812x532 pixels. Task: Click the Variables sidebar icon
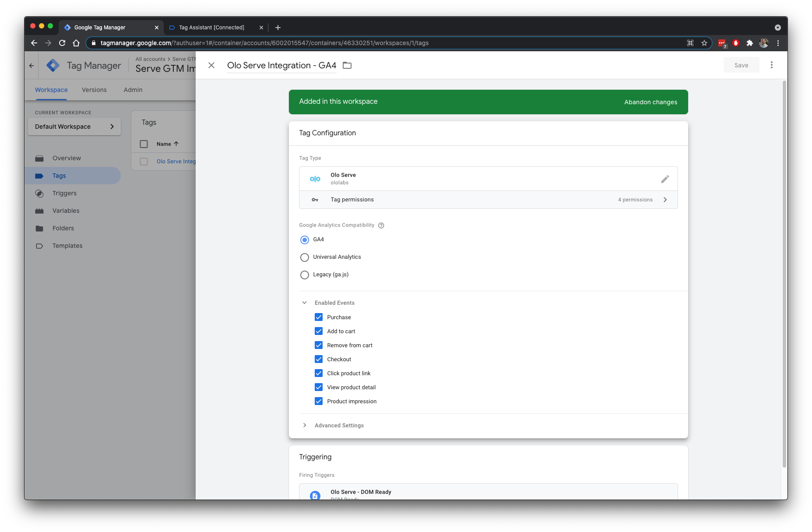[40, 211]
